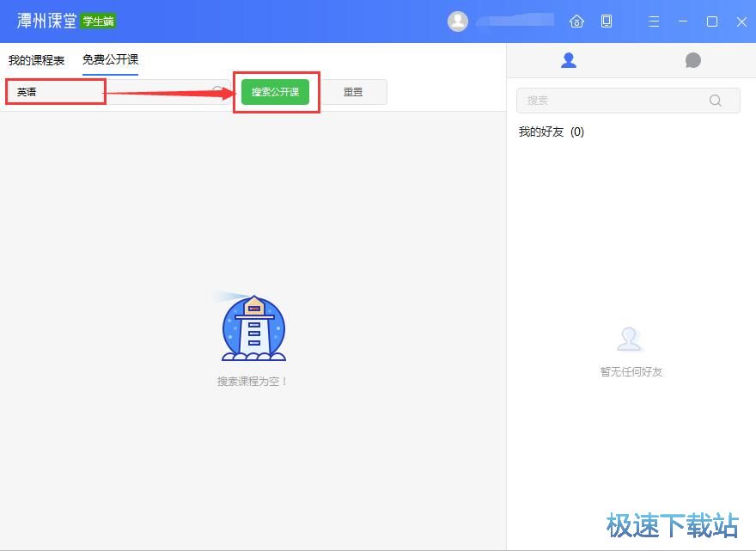Close the 潭州课堂 window
This screenshot has height=551, width=756.
coord(741,21)
